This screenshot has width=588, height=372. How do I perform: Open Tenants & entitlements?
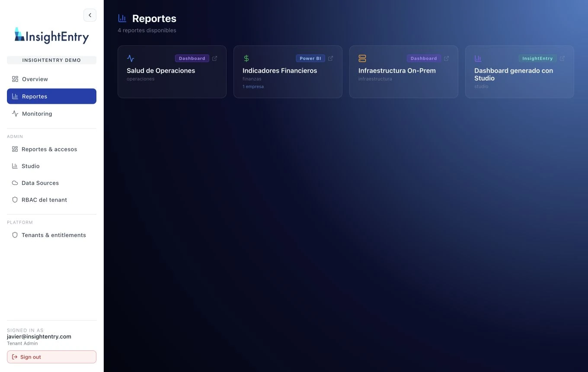coord(51,235)
